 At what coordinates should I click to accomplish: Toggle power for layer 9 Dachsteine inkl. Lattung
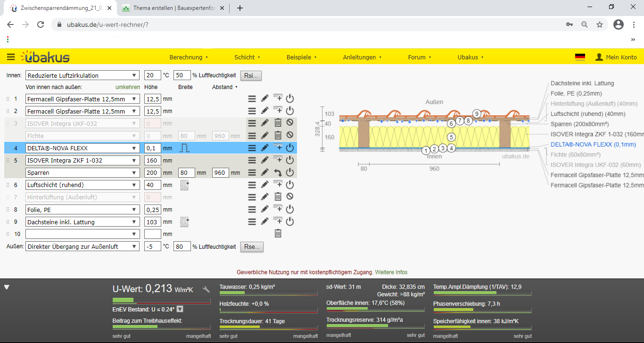[290, 221]
